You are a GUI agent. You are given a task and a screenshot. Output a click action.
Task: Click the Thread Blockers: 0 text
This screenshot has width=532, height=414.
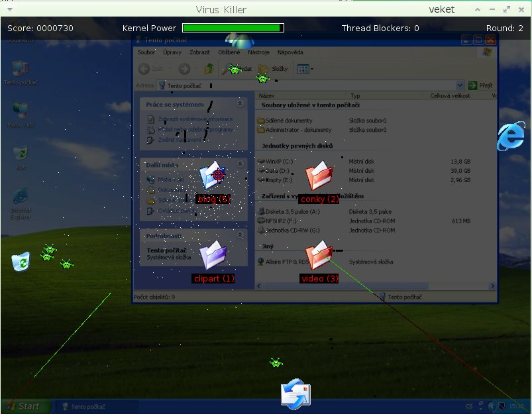coord(380,28)
